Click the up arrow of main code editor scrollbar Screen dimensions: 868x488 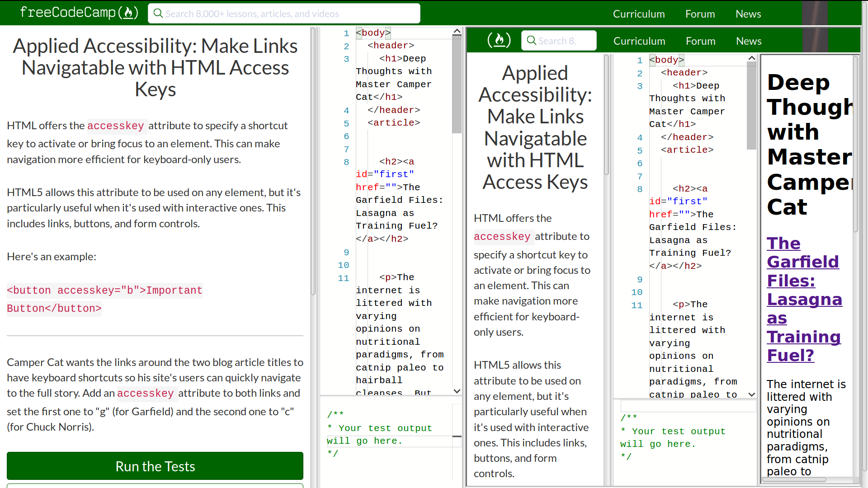[x=457, y=32]
